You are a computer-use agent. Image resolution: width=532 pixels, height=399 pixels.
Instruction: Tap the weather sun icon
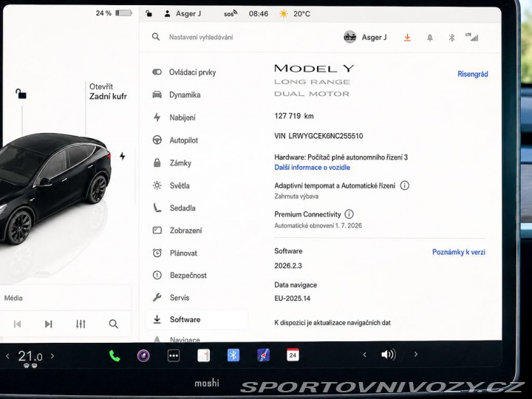pos(283,13)
